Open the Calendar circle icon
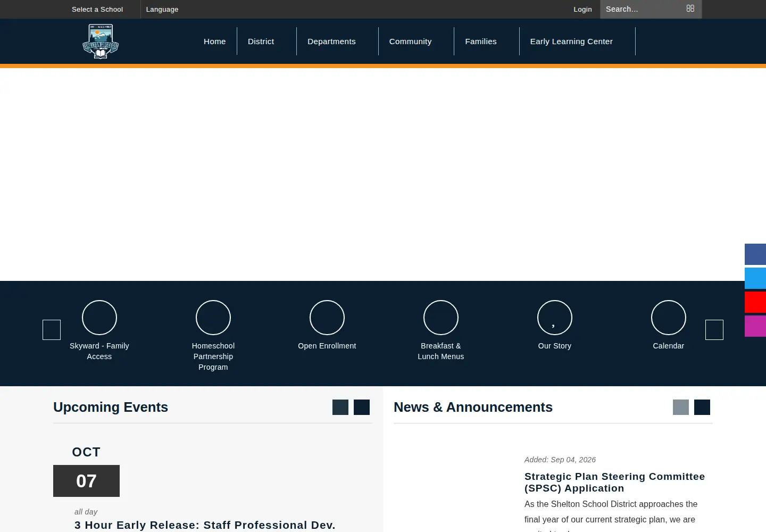This screenshot has width=766, height=532. tap(669, 318)
